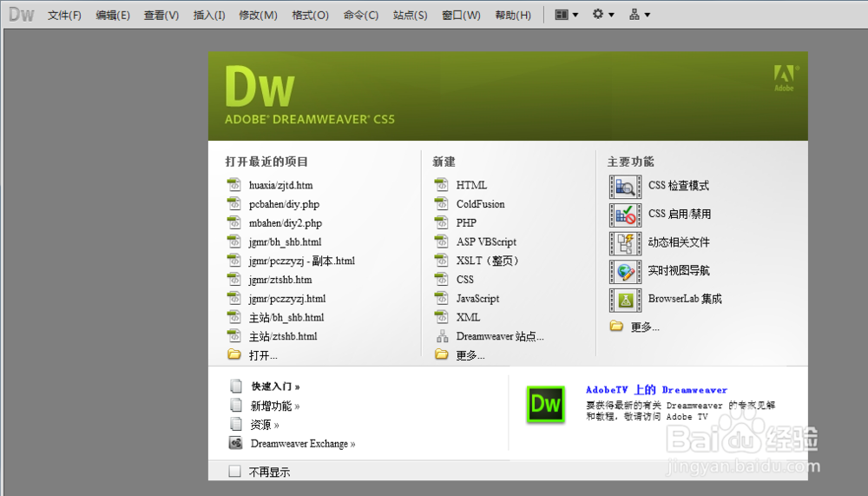Click the 实时视图导航 text label
The height and width of the screenshot is (496, 868).
[679, 270]
